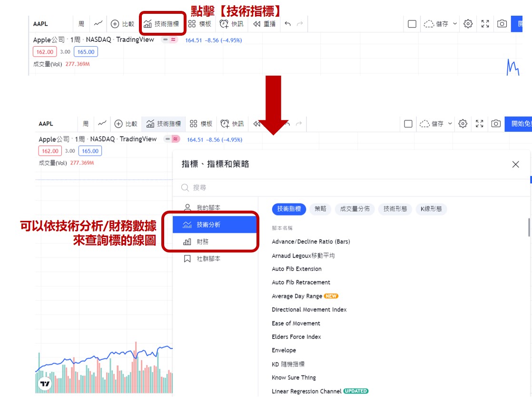
Task: Add Auto Fib Extension indicator
Action: click(296, 269)
